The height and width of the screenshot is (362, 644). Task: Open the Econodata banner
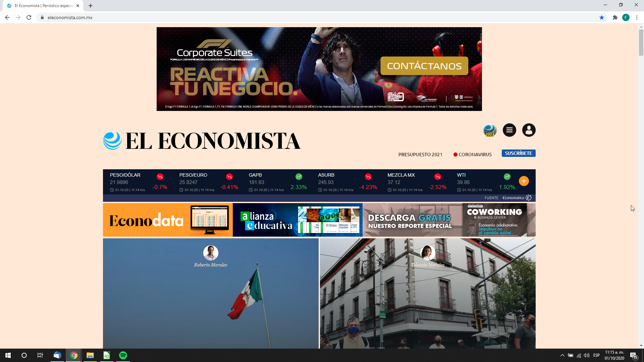168,220
